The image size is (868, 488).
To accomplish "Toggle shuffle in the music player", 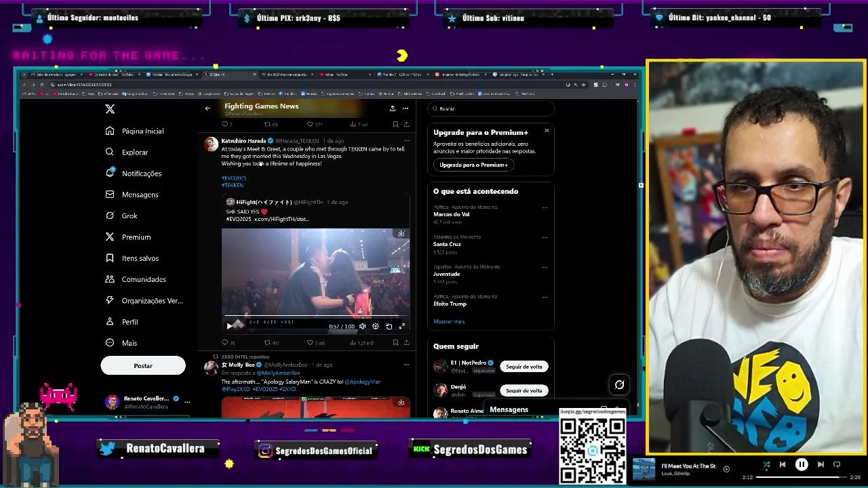I will point(766,465).
